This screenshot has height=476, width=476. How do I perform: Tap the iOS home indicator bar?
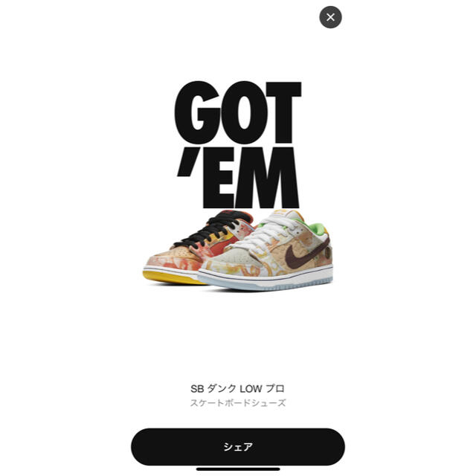tap(238, 469)
